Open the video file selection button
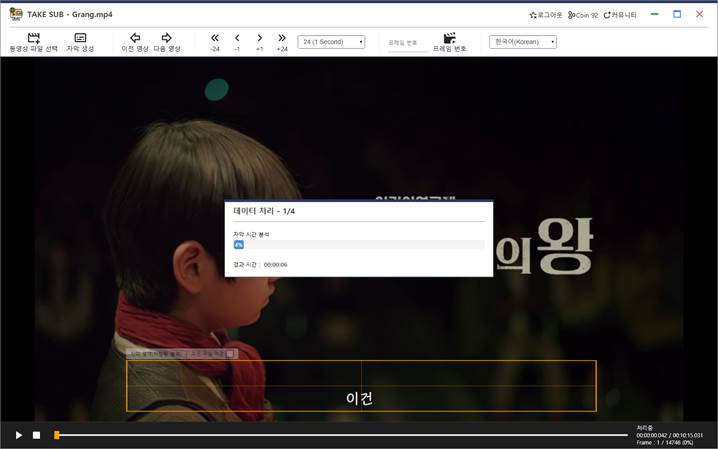 [33, 42]
